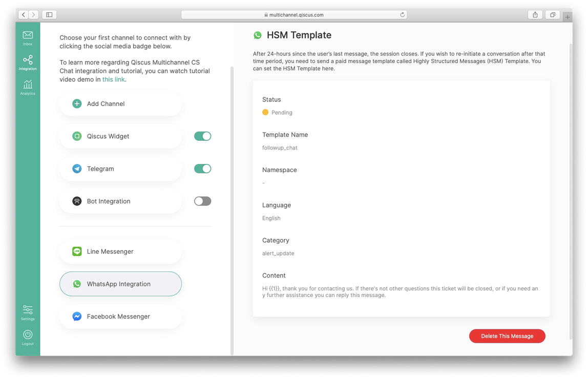Click the Safari share icon
The image size is (588, 379).
click(x=535, y=15)
